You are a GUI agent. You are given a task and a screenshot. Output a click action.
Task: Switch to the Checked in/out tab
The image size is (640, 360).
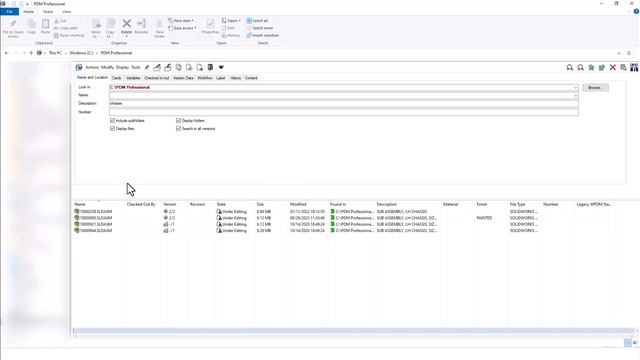(157, 78)
